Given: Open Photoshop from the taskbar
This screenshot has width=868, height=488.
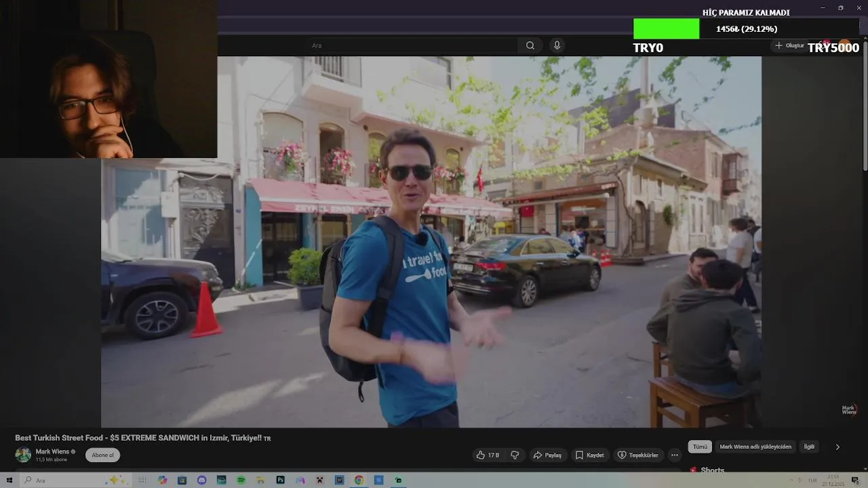Looking at the screenshot, I should pos(280,480).
